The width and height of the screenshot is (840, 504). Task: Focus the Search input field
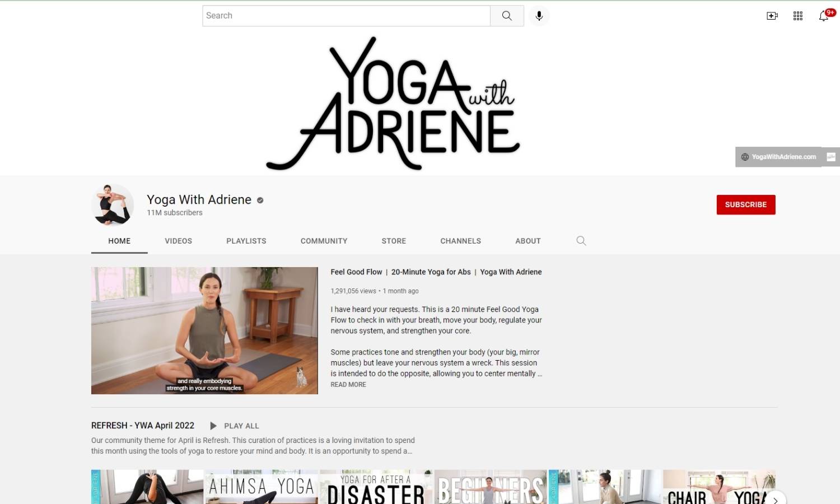tap(346, 16)
